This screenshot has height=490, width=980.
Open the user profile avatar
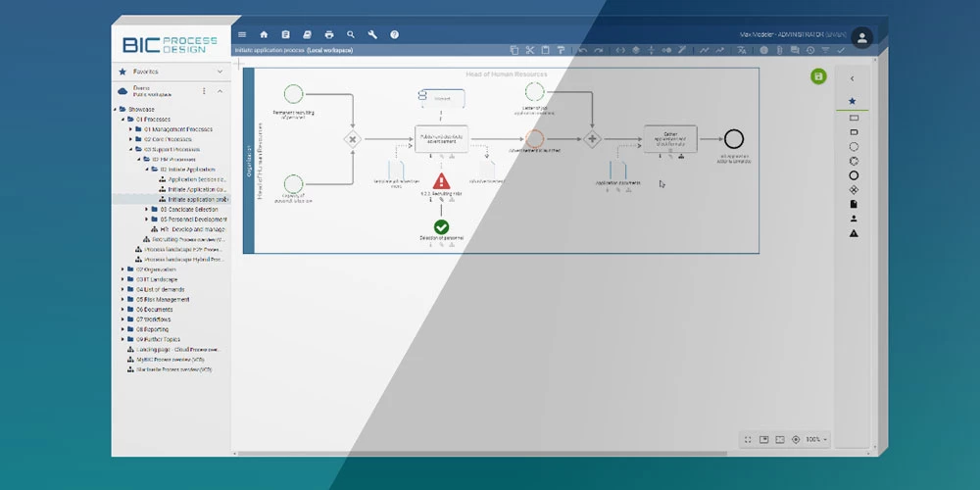[861, 37]
